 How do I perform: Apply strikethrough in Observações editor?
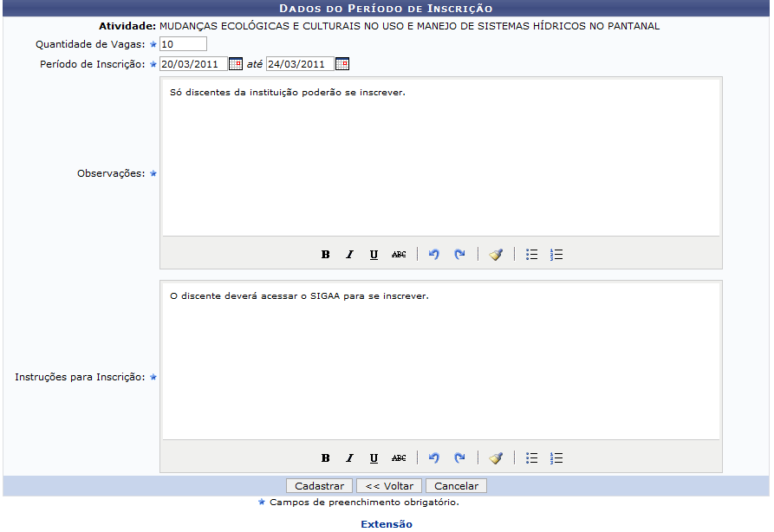[x=399, y=255]
